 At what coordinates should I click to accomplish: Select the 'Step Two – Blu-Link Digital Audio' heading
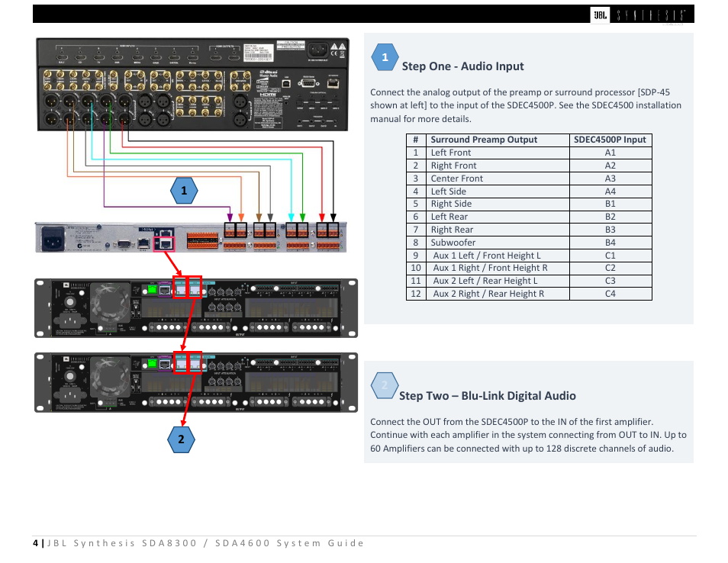488,396
